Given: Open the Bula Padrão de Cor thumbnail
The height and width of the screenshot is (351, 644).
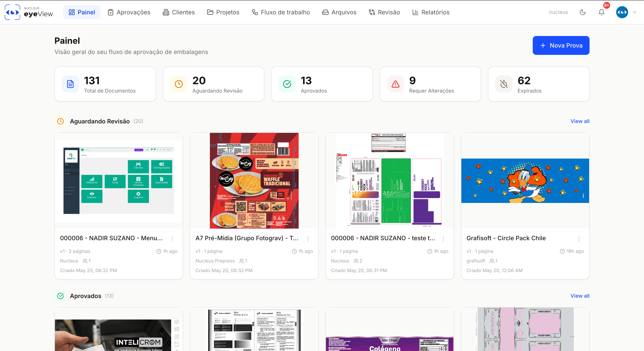Looking at the screenshot, I should point(254,329).
